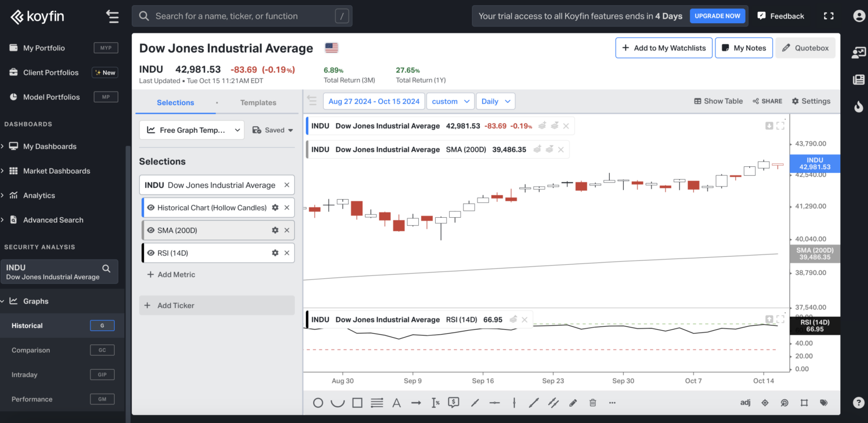Hide the SMA (200D) series with eye icon
Image resolution: width=868 pixels, height=423 pixels.
151,230
